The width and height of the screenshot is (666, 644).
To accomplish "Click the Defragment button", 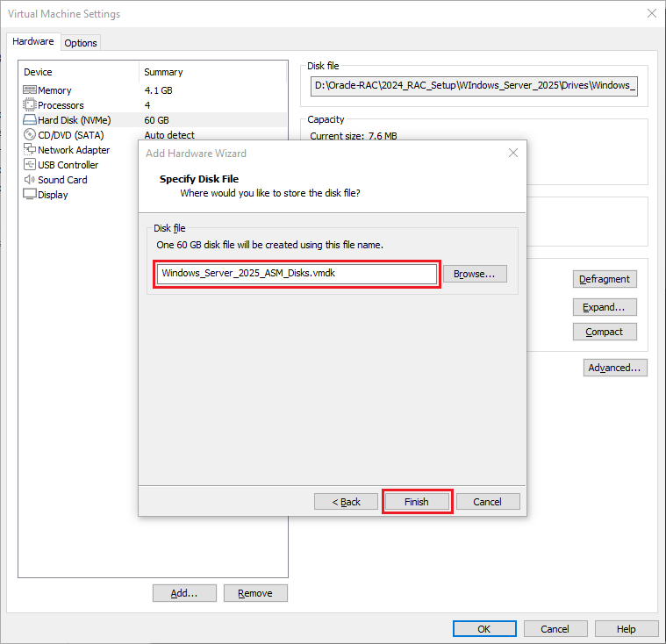I will [605, 279].
